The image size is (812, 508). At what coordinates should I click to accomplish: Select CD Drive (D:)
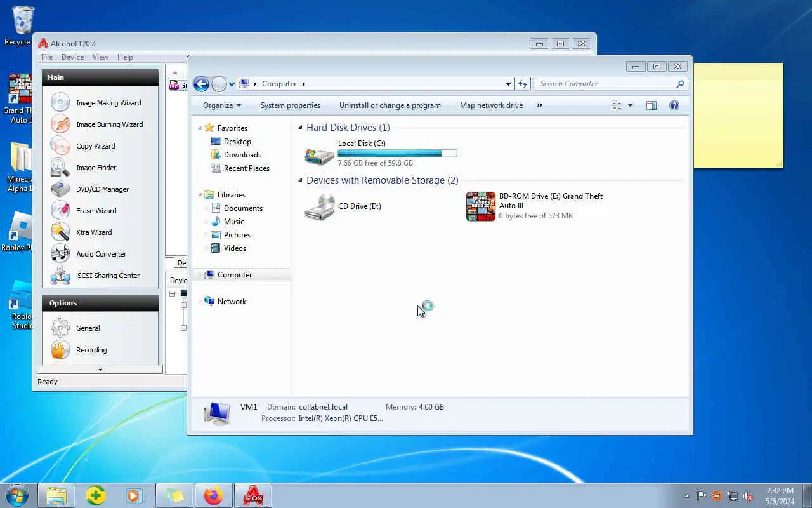[x=343, y=206]
